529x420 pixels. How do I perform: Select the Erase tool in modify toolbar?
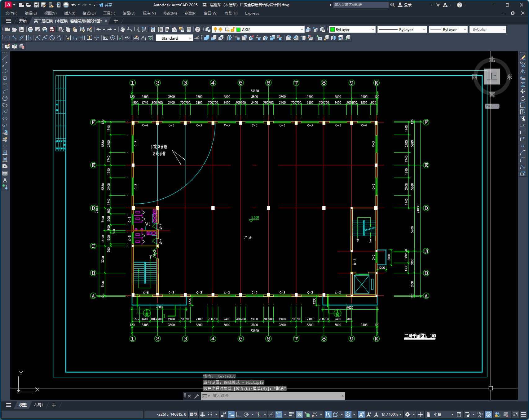[x=523, y=57]
